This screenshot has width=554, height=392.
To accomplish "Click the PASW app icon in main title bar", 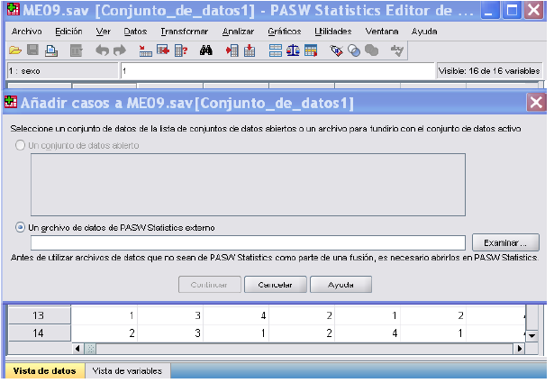I will coord(14,10).
